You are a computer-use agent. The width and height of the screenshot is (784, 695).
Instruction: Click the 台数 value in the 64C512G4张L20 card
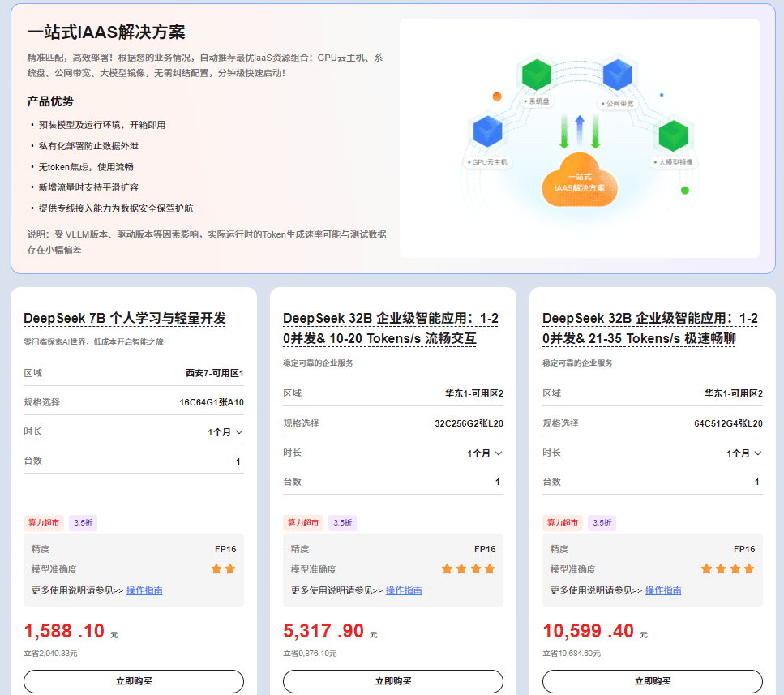point(757,482)
